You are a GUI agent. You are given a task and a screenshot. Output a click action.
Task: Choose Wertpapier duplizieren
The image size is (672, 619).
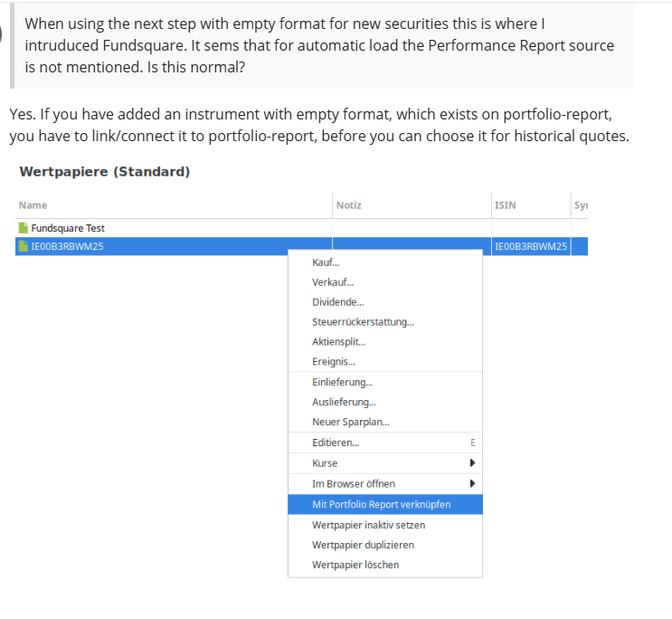(x=385, y=545)
